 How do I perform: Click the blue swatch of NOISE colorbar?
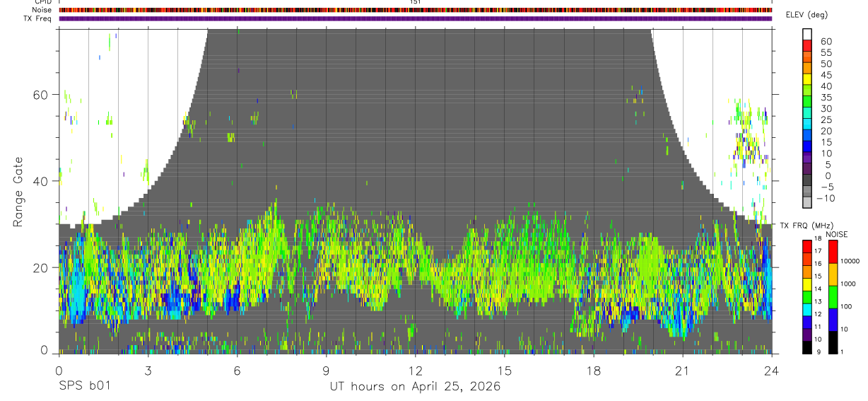832,320
